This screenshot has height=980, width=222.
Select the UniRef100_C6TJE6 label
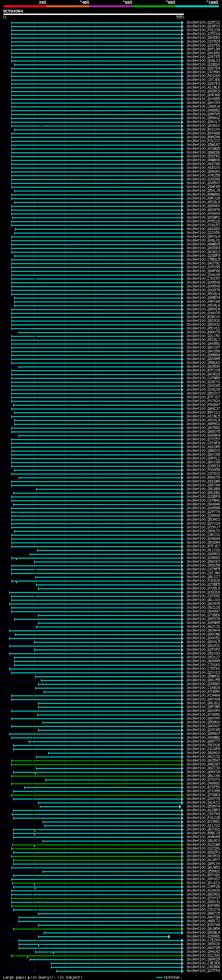point(203,80)
